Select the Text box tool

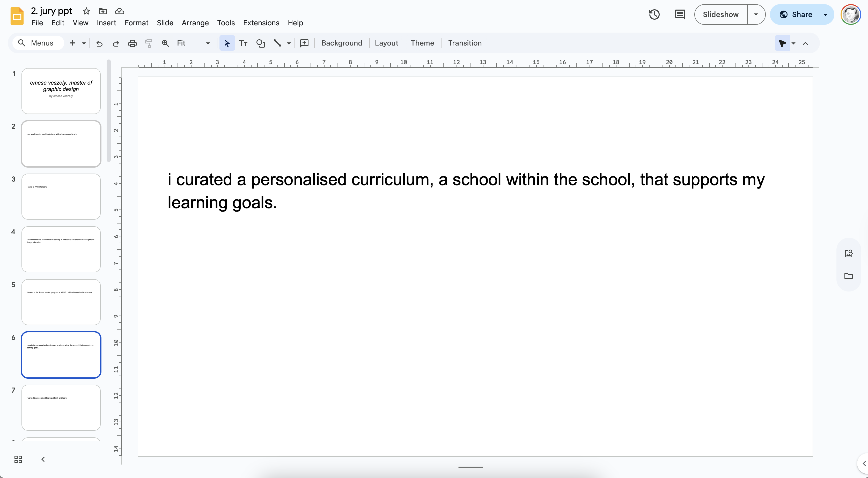coord(243,43)
